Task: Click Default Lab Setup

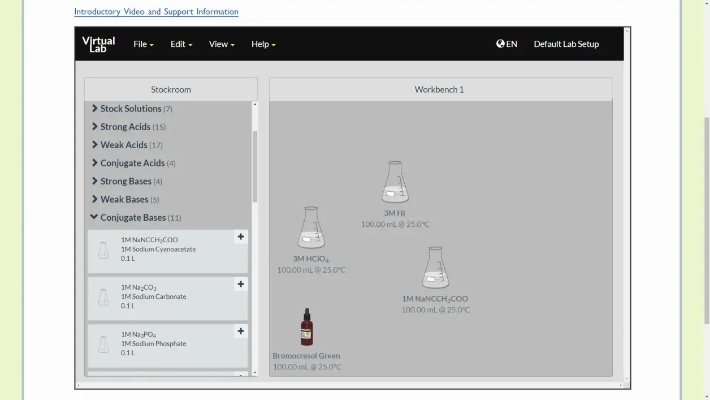Action: coord(566,44)
